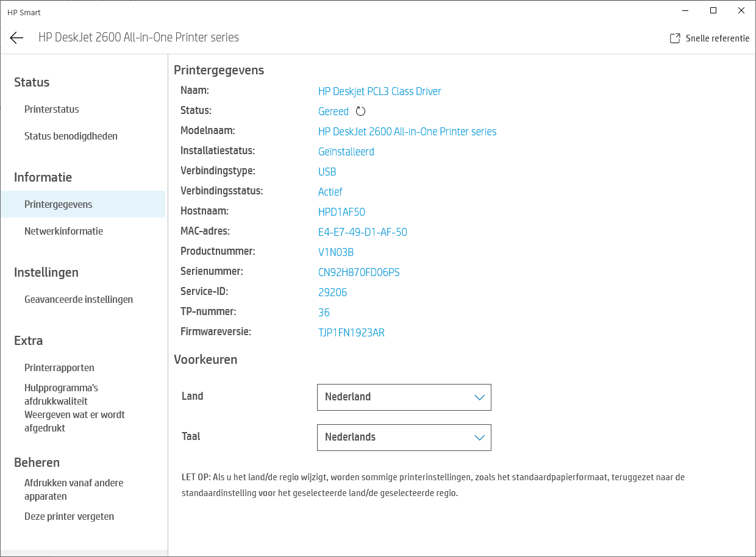756x557 pixels.
Task: Click the product number V1N03B
Action: tap(336, 252)
